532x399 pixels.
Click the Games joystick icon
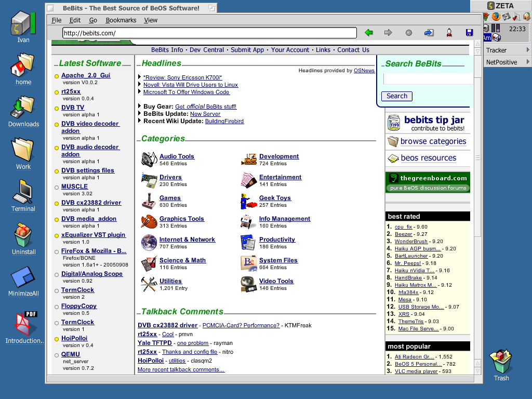point(149,201)
